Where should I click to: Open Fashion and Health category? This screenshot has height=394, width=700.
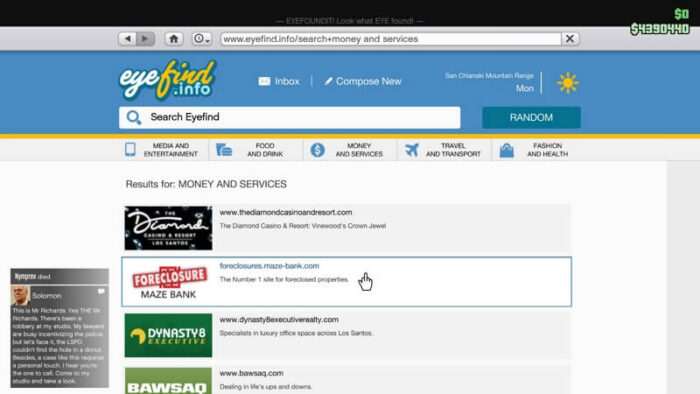(x=534, y=150)
